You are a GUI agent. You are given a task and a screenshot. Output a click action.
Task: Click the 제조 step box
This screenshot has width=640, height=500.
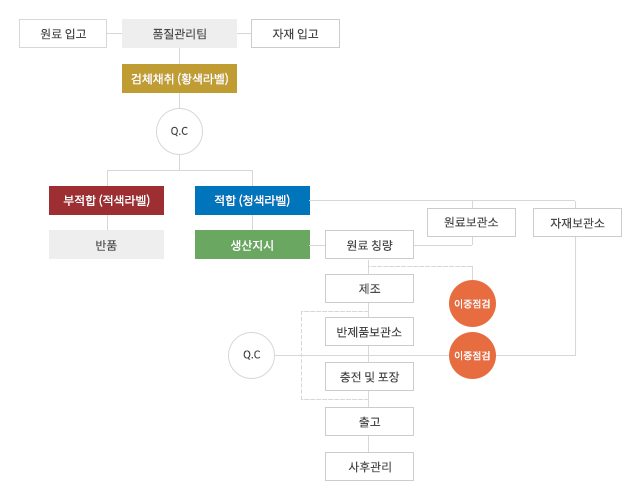(x=369, y=288)
